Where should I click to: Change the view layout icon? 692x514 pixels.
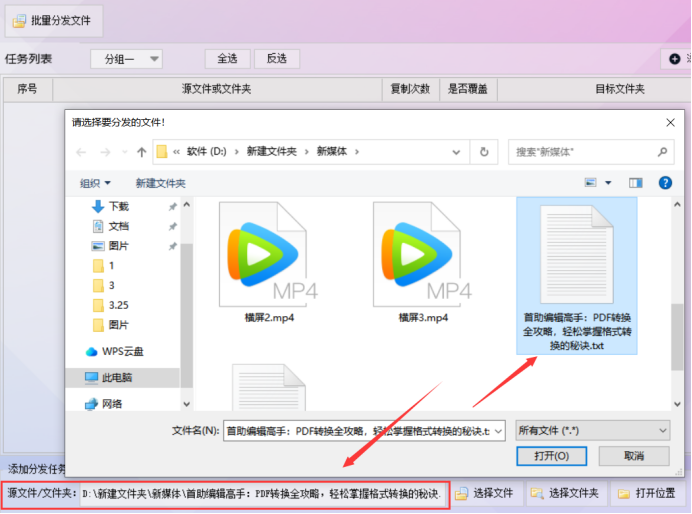pyautogui.click(x=590, y=183)
